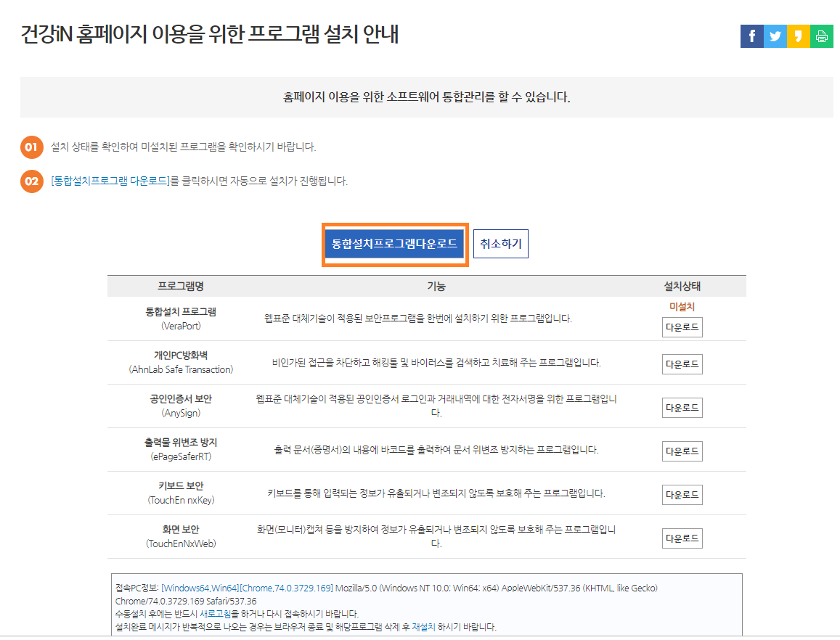Screen dimensions: 840x640
Task: Click the 화면 보안 (TouchEnNxWeb) name cell
Action: (181, 536)
